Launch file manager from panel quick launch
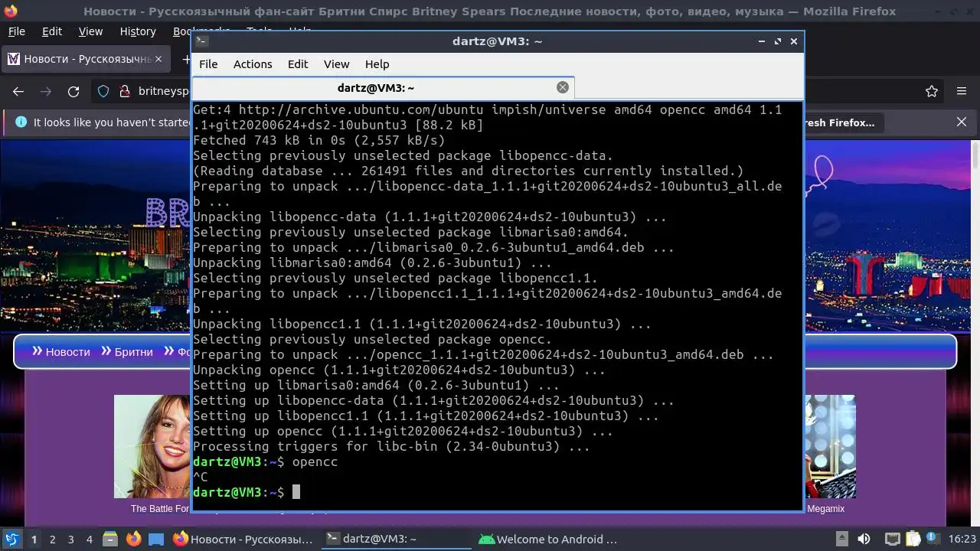 109,539
